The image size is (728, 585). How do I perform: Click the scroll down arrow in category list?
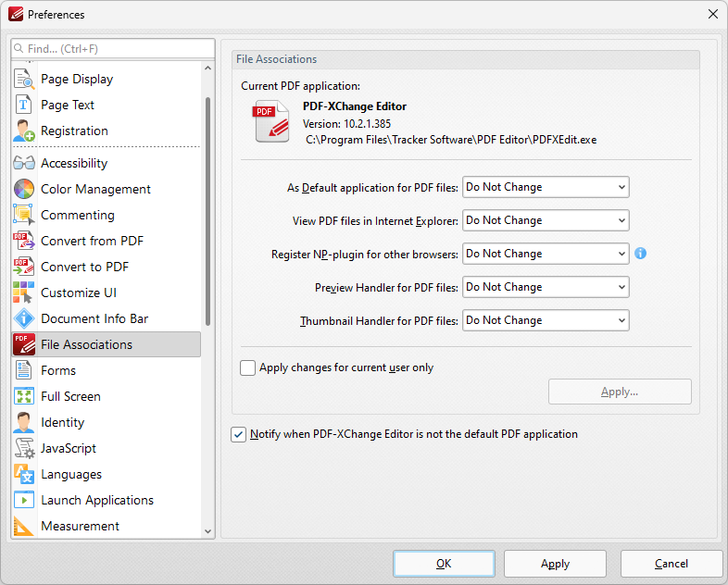208,531
